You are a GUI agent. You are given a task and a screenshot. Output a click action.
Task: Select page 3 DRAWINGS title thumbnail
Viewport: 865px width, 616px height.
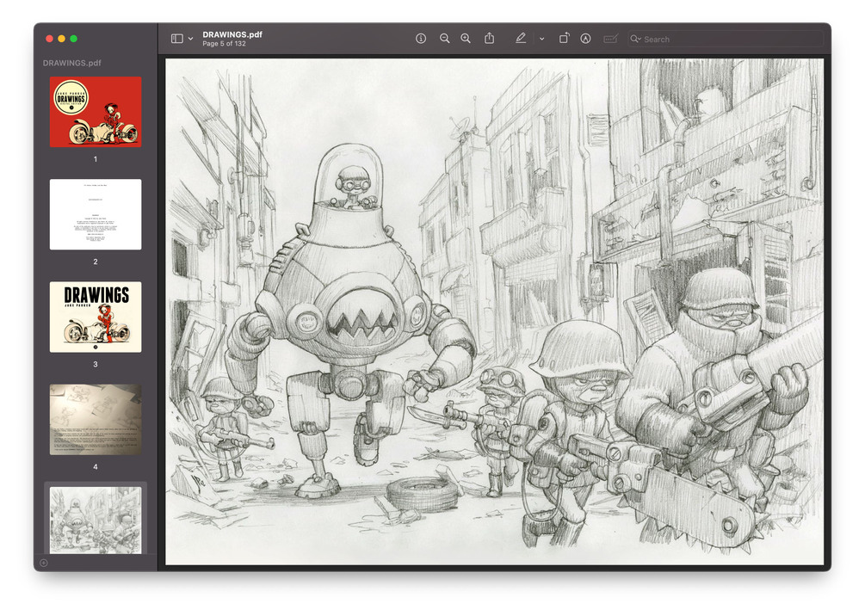coord(96,317)
